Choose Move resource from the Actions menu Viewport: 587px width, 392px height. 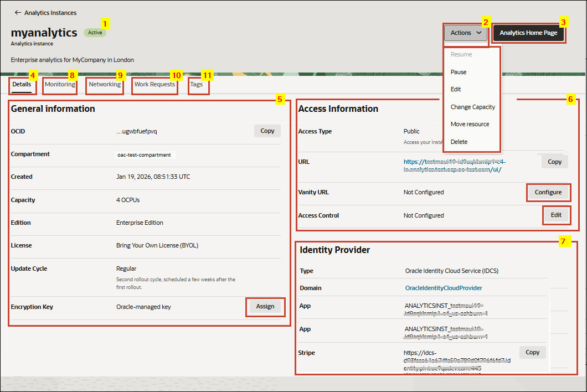470,124
